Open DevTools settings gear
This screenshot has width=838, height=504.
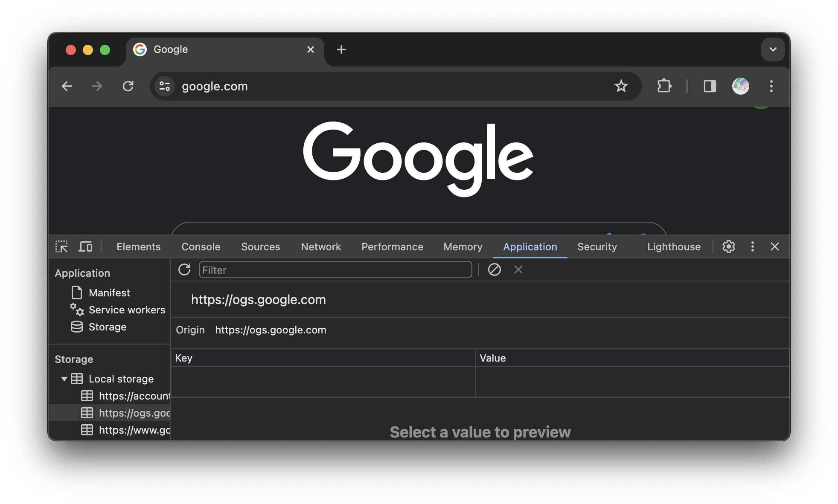point(728,246)
